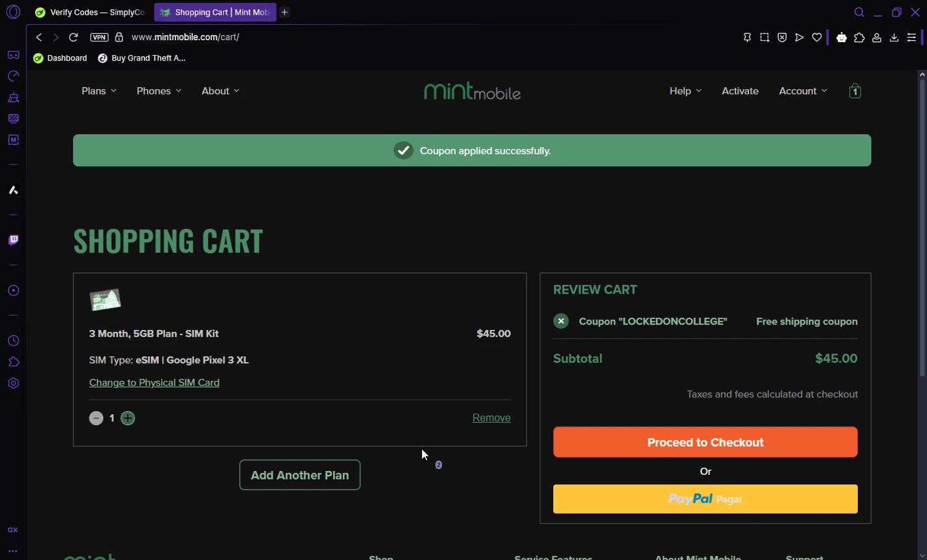The image size is (927, 560).
Task: Open GX Cleaner broom icon in sidebar
Action: point(13,98)
